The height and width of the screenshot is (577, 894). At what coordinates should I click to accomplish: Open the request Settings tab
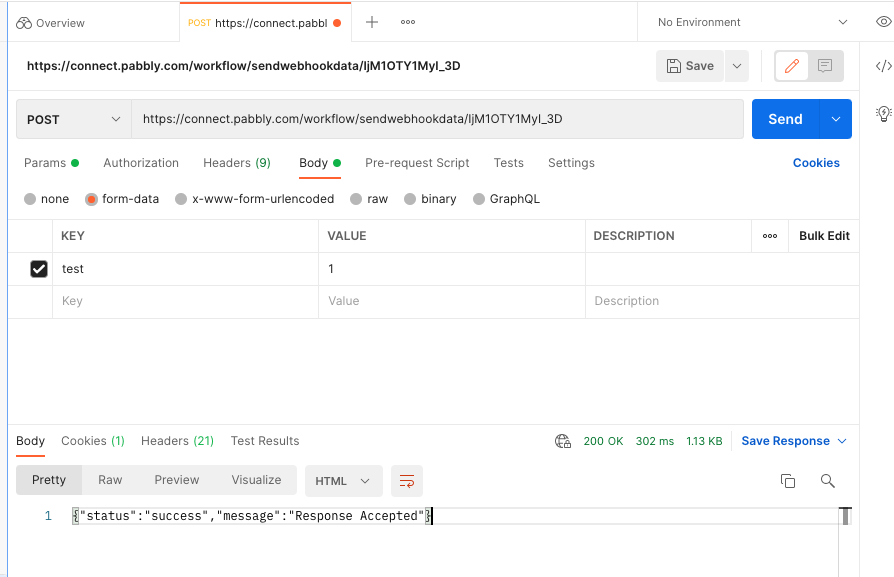pos(571,163)
